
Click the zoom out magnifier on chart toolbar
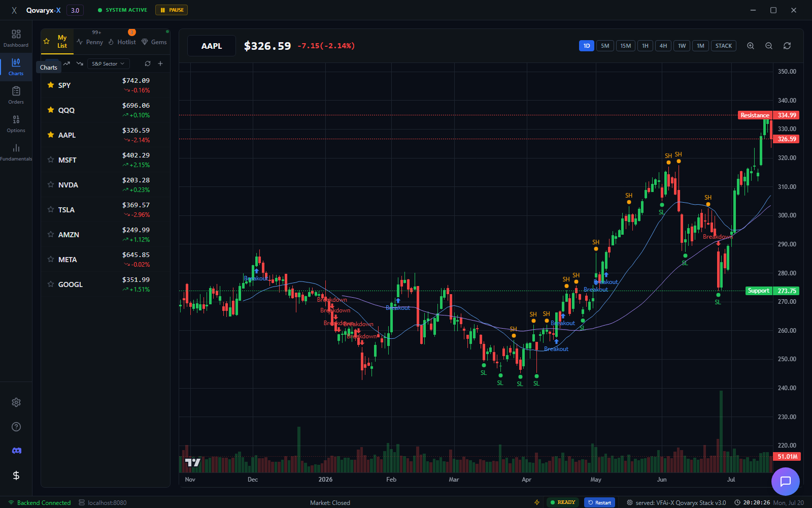coord(769,46)
